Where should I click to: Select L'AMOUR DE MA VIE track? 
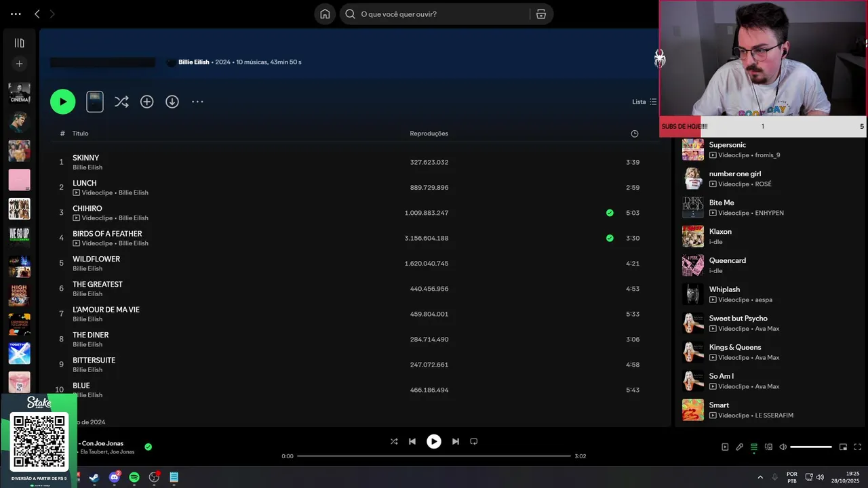tap(106, 310)
